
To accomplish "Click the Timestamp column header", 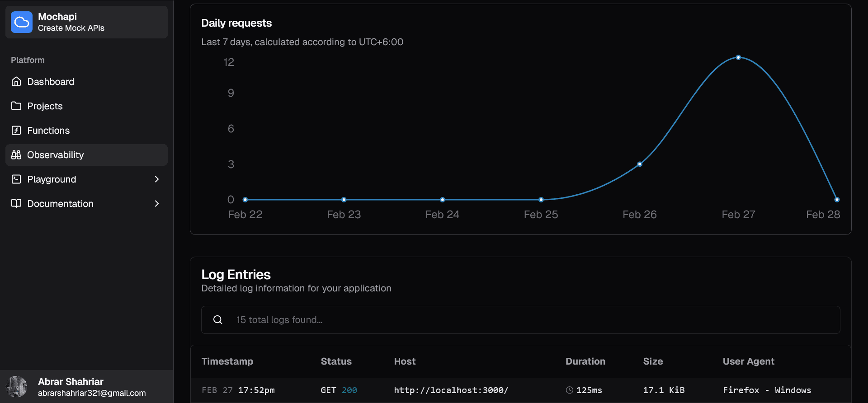I will tap(227, 361).
